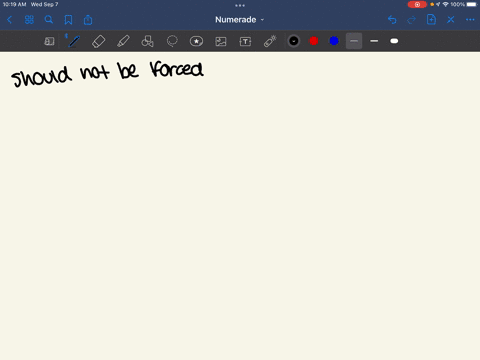This screenshot has width=480, height=360.
Task: Select the Highlighter tool
Action: tap(123, 41)
